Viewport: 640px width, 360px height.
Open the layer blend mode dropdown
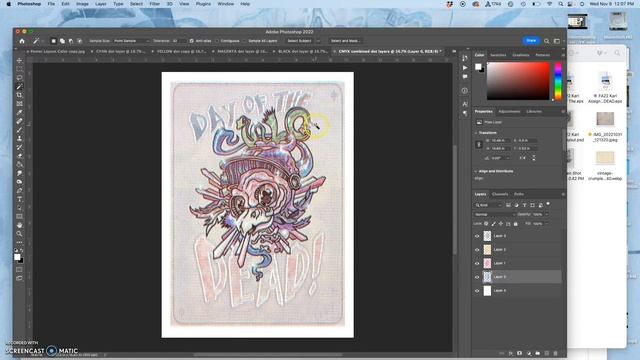pyautogui.click(x=494, y=214)
